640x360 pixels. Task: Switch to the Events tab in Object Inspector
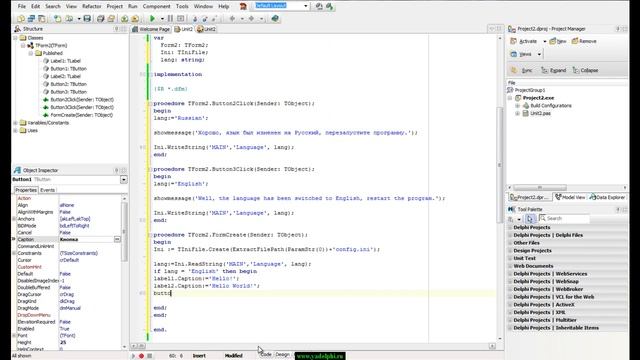click(47, 190)
